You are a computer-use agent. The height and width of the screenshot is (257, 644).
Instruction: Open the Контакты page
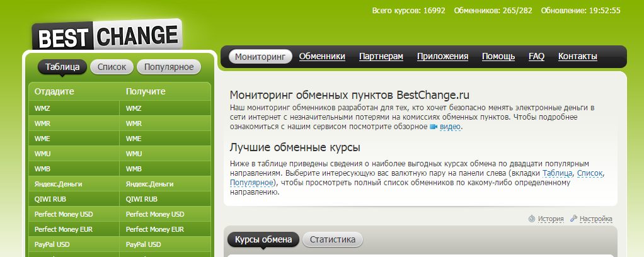tap(577, 57)
